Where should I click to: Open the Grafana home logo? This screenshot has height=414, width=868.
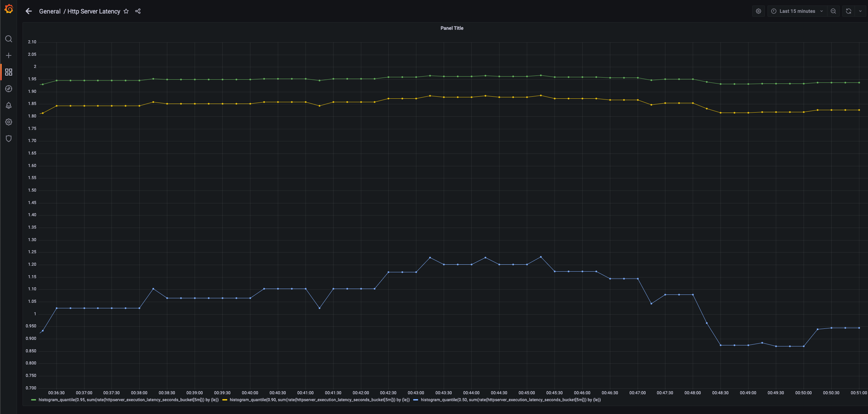[9, 9]
